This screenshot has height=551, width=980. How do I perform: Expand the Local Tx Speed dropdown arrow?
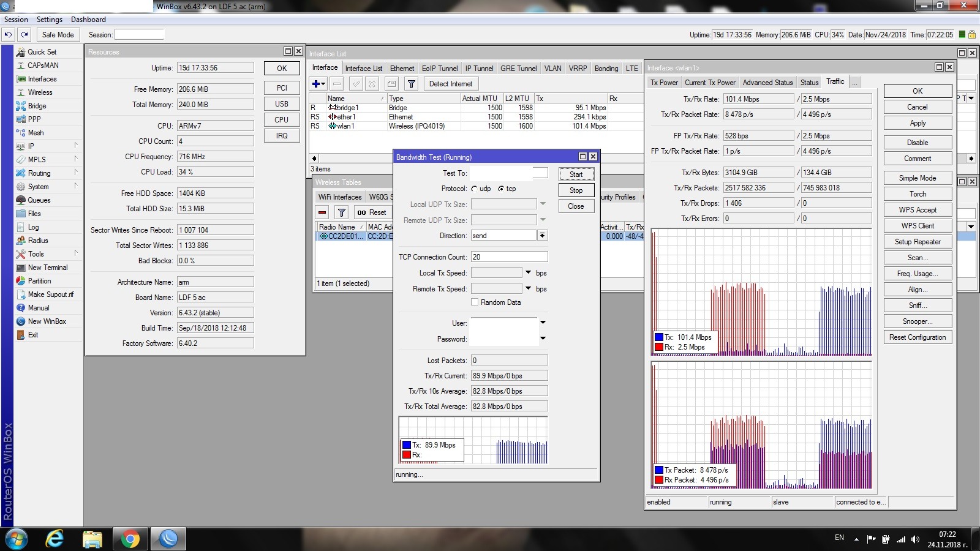528,272
